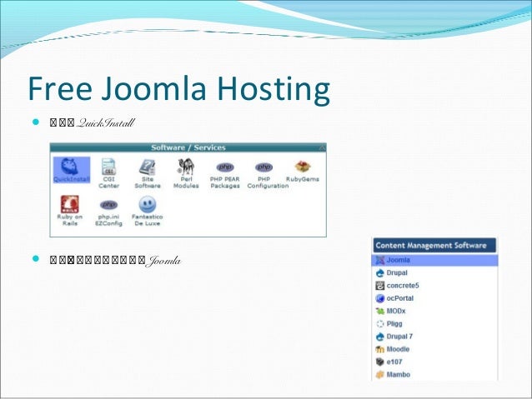Open the php.ini EZConfig icon
Image resolution: width=532 pixels, height=399 pixels.
(x=108, y=205)
